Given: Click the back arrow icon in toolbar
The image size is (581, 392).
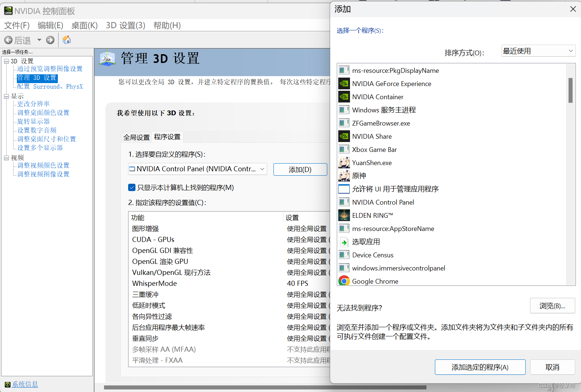Looking at the screenshot, I should [x=8, y=40].
